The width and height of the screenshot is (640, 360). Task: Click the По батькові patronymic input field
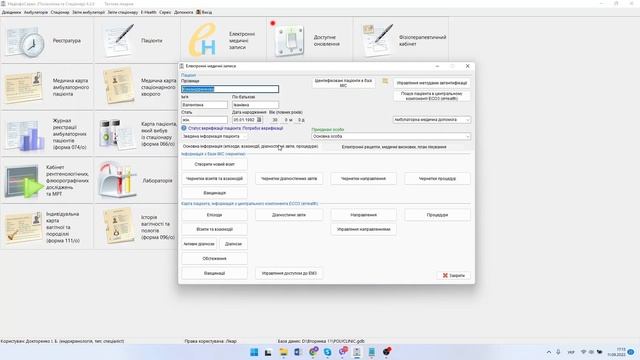256,105
